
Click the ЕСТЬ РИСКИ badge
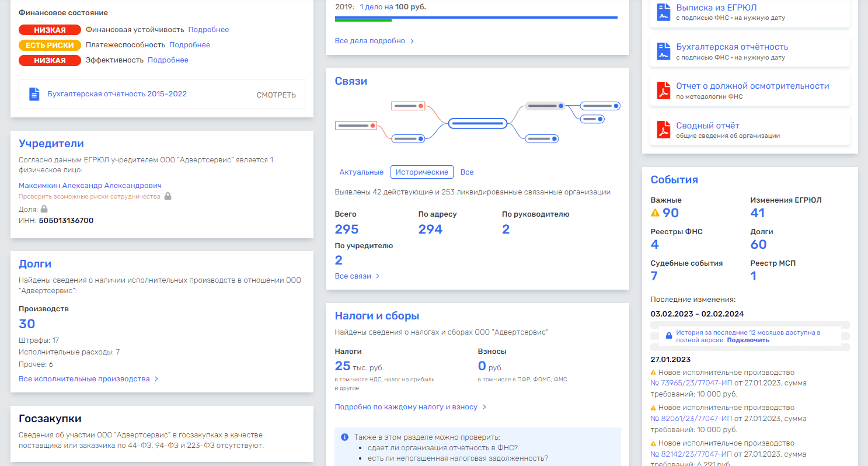pos(50,45)
